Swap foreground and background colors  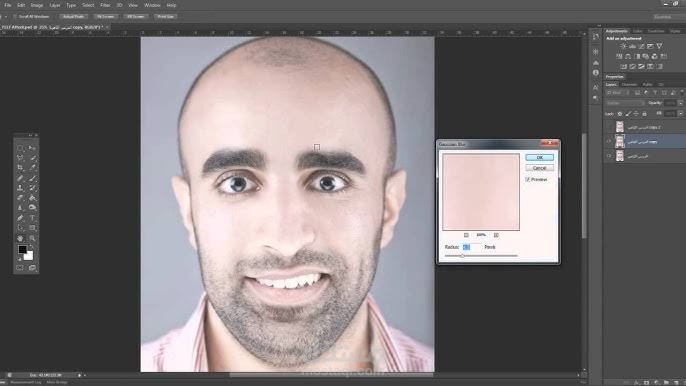coord(31,247)
